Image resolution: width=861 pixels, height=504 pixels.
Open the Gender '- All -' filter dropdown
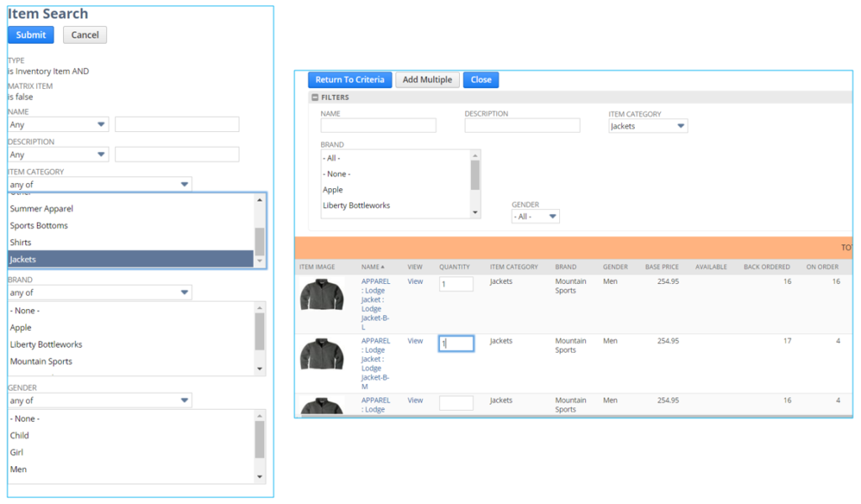[536, 217]
